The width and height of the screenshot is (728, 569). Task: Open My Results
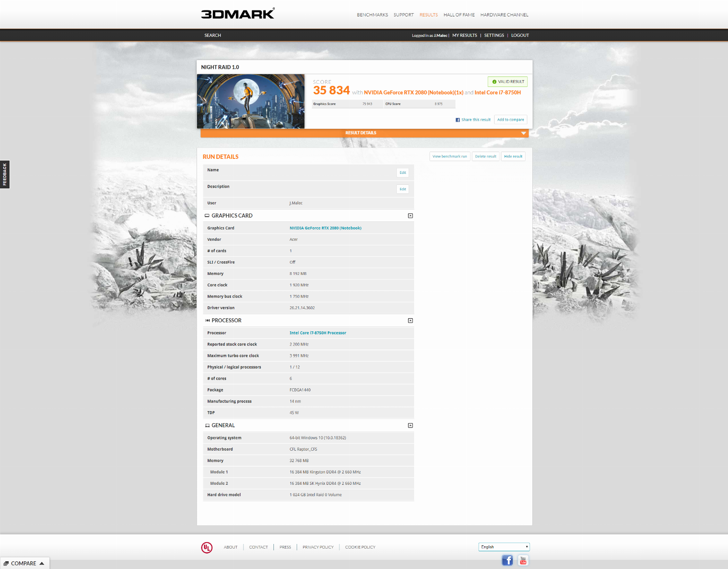pyautogui.click(x=465, y=36)
